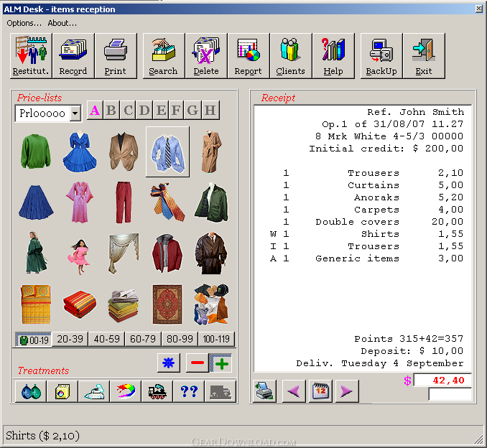Expand the Prlooooo price-list dropdown
The image size is (487, 448).
coord(75,113)
